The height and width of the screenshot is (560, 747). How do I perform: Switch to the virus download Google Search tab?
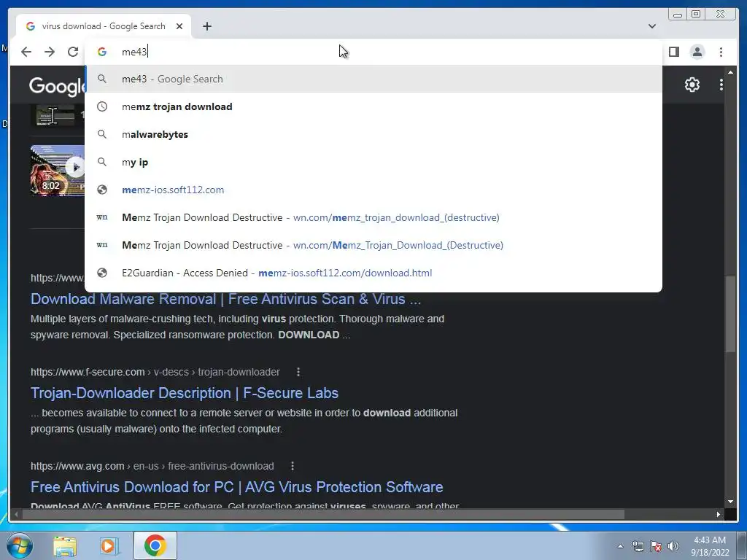coord(104,26)
